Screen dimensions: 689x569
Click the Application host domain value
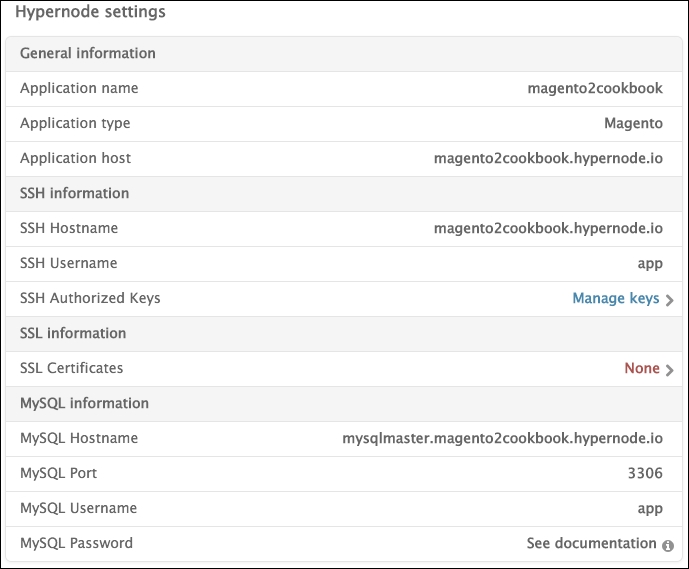pos(548,158)
